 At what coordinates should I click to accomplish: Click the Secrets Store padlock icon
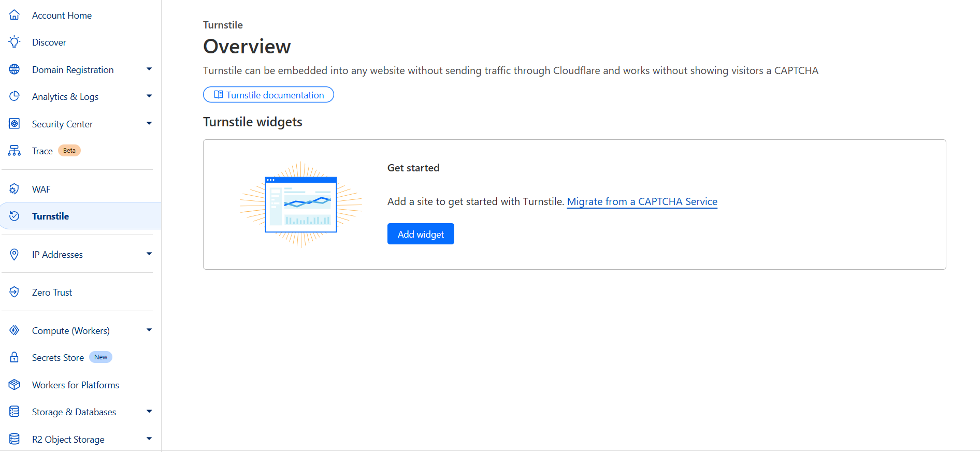(x=15, y=357)
